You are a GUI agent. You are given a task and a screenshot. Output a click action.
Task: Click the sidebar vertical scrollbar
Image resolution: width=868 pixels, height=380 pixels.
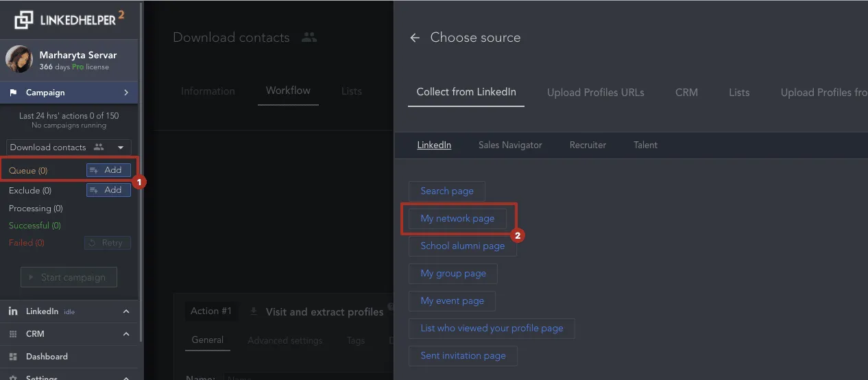[x=142, y=171]
